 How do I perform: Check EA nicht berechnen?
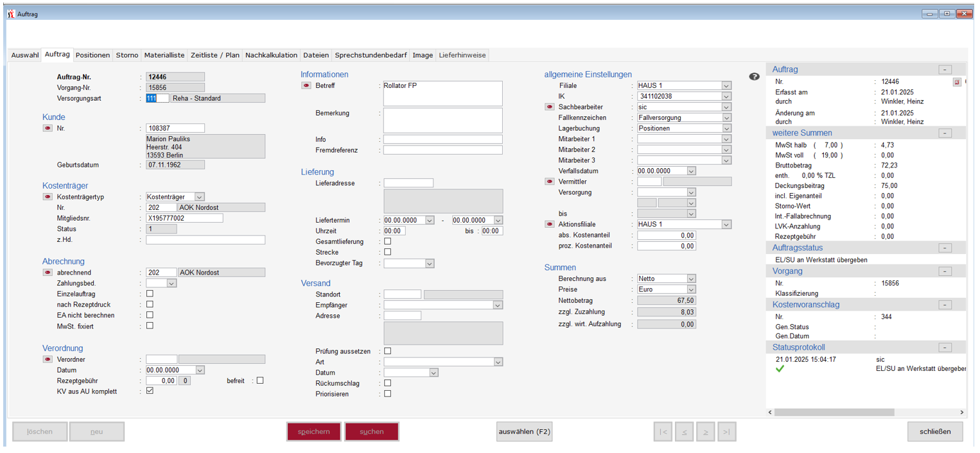tap(150, 315)
